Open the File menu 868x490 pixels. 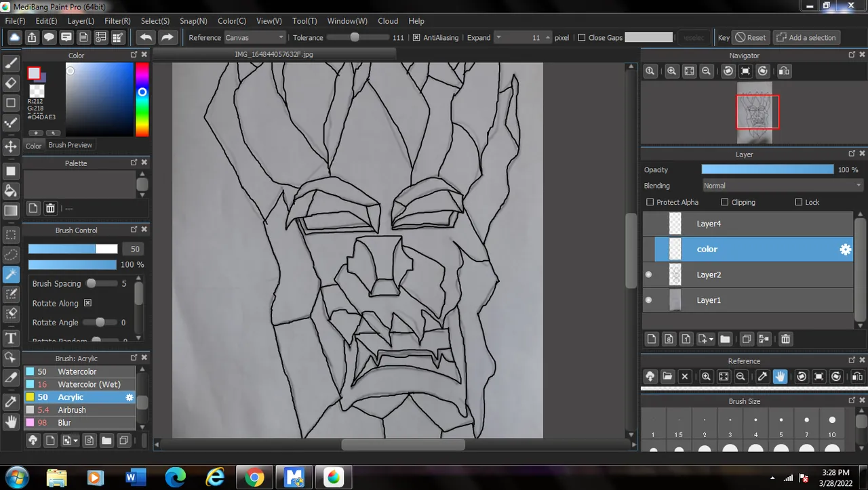(x=15, y=21)
